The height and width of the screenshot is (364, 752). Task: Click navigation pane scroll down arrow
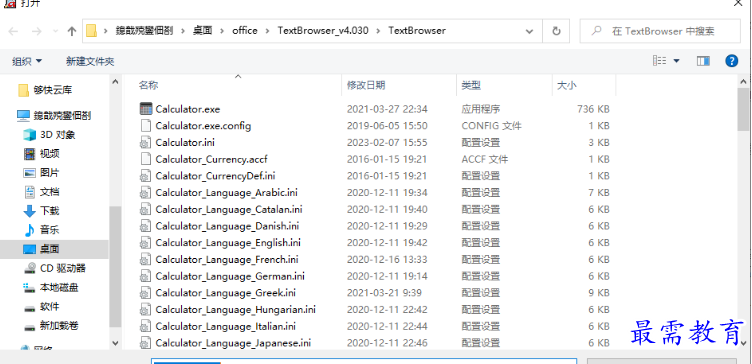tap(116, 343)
